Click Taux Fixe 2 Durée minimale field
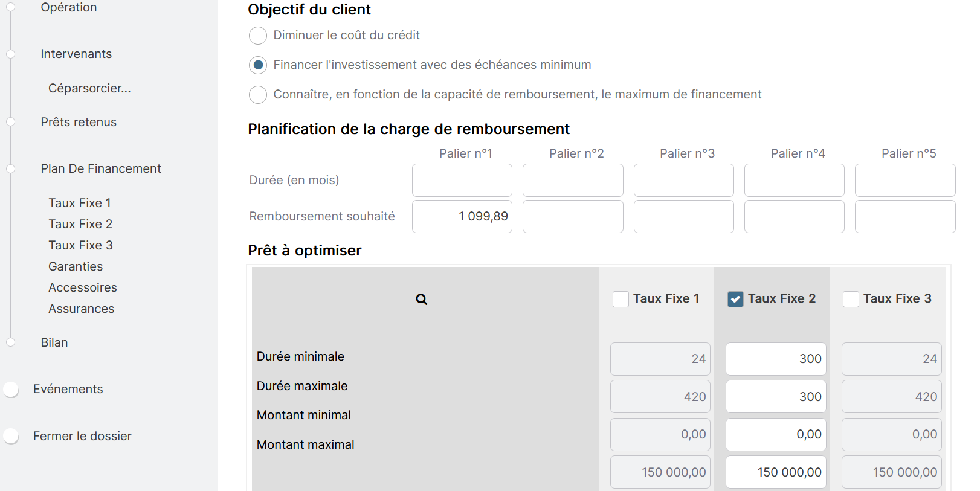This screenshot has width=980, height=491. coord(775,359)
